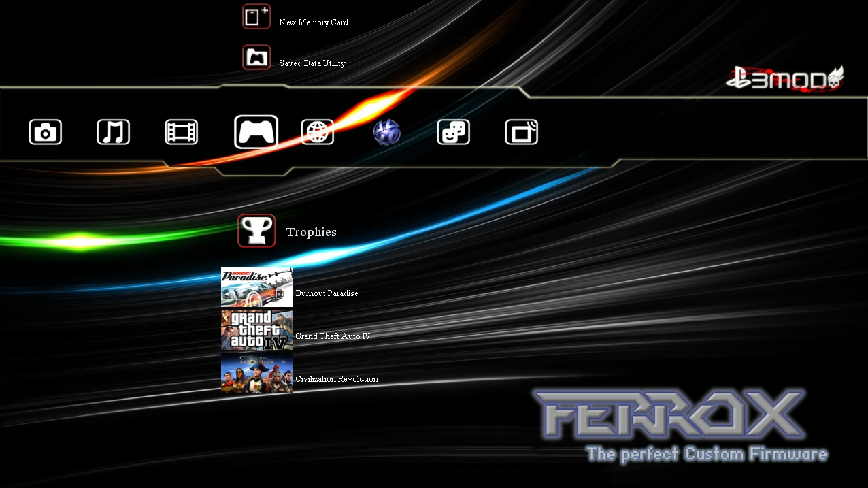
Task: Select the Game category controller icon
Action: click(x=256, y=132)
